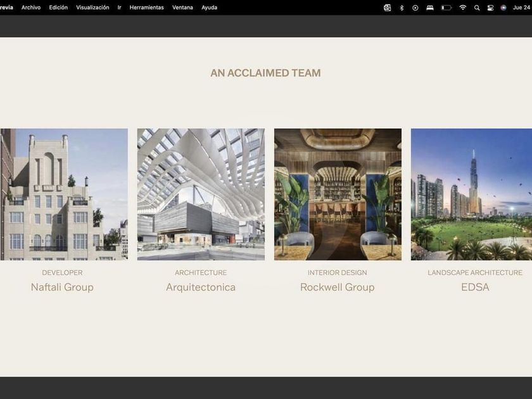Open the Visualización menu
Screen dimensions: 532x399
pos(92,8)
